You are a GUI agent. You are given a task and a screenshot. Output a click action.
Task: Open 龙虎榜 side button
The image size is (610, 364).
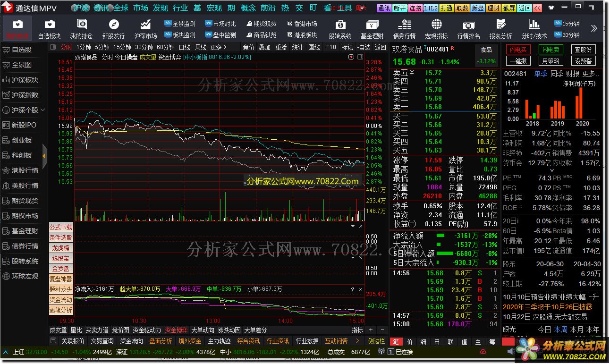(x=61, y=248)
